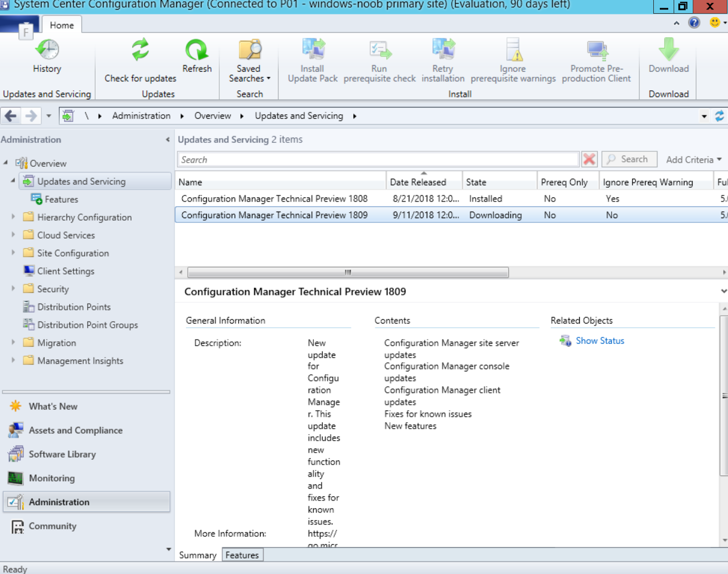The height and width of the screenshot is (574, 728).
Task: Open the Administration workspace button
Action: pyautogui.click(x=87, y=502)
